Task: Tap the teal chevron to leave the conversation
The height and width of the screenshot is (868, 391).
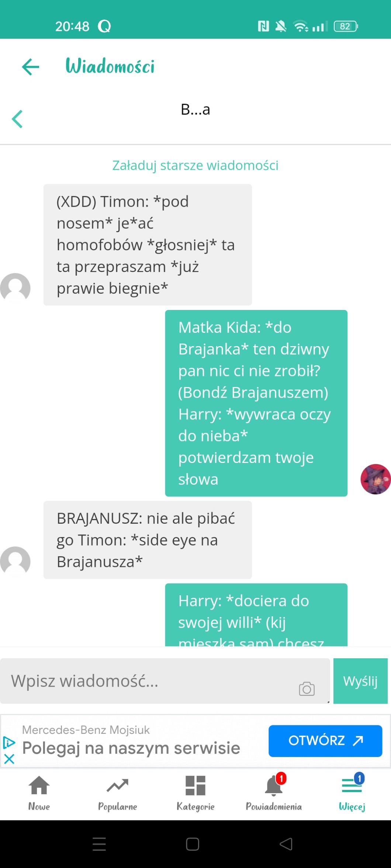Action: click(x=17, y=119)
